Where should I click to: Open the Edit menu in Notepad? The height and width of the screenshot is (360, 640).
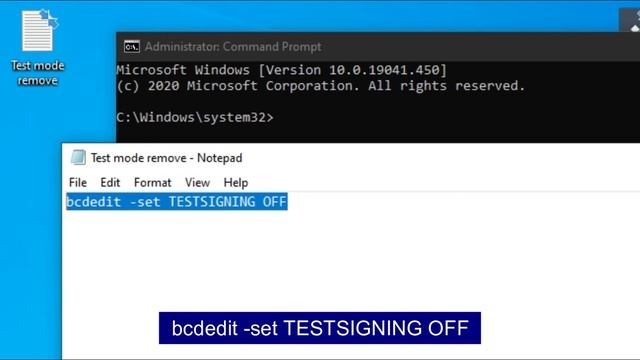(x=110, y=182)
